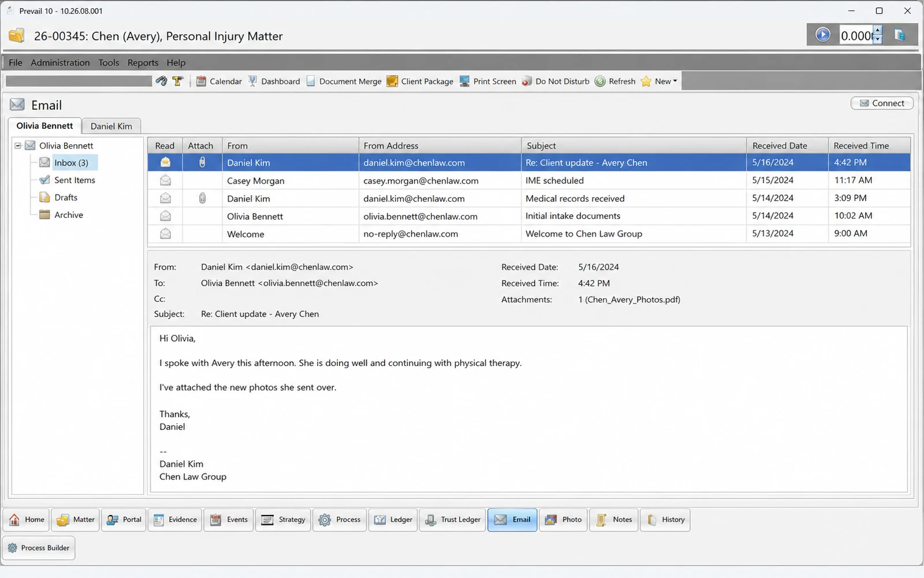The width and height of the screenshot is (924, 578).
Task: Collapse the Olivia Bennett mailbox tree
Action: (x=18, y=146)
